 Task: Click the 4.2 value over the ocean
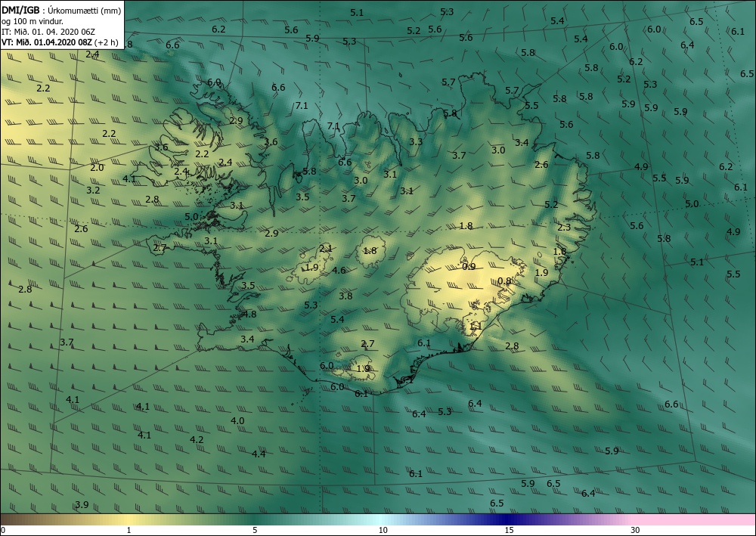tap(197, 439)
